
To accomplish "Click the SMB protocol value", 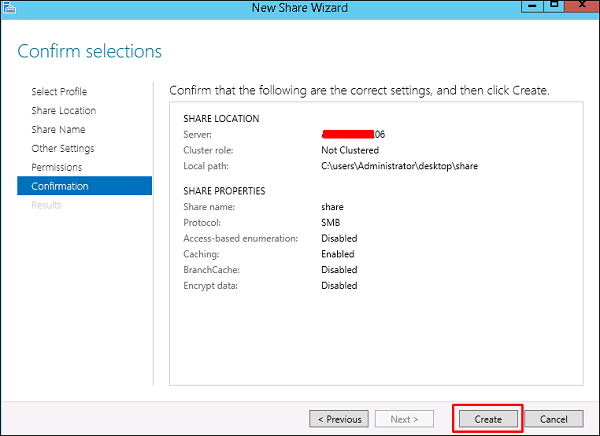I will click(331, 223).
